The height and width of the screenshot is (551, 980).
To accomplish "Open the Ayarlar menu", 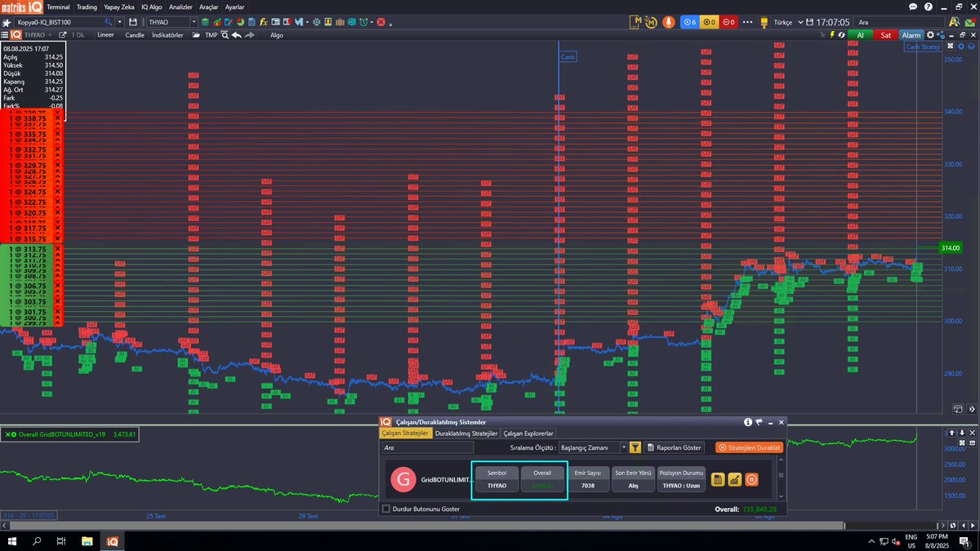I will pyautogui.click(x=234, y=7).
